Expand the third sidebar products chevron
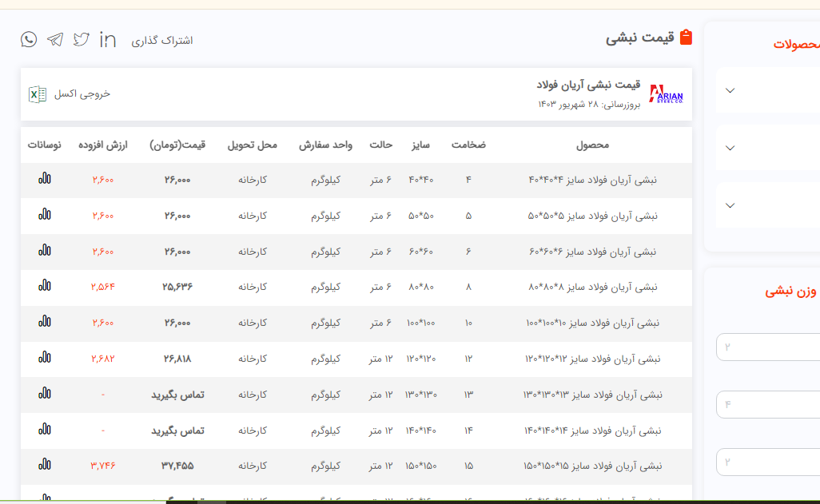 coord(730,205)
